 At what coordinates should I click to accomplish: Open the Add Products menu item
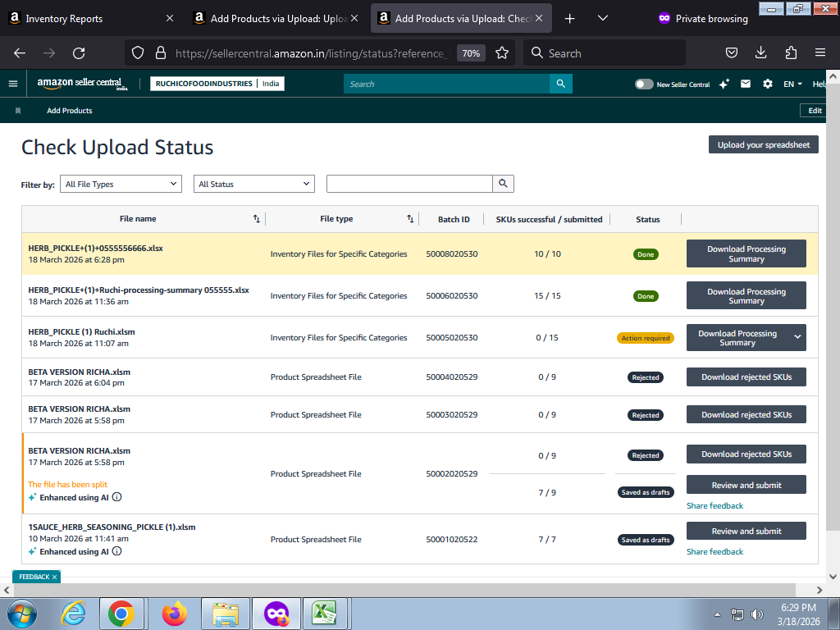70,111
